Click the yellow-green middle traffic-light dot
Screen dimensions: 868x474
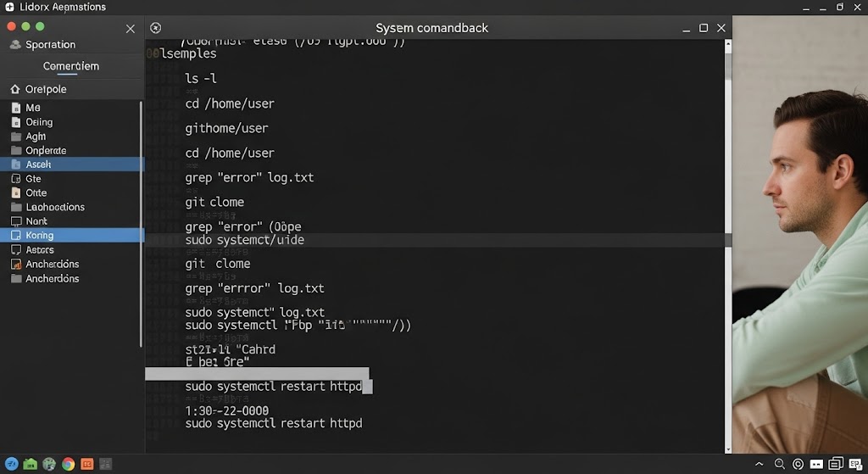[x=25, y=26]
